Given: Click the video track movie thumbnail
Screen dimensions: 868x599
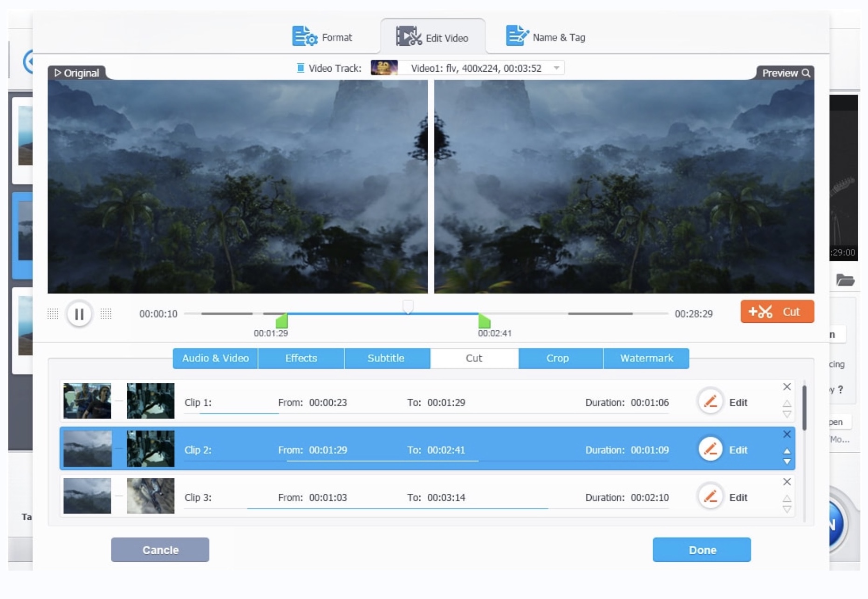Looking at the screenshot, I should pos(384,68).
